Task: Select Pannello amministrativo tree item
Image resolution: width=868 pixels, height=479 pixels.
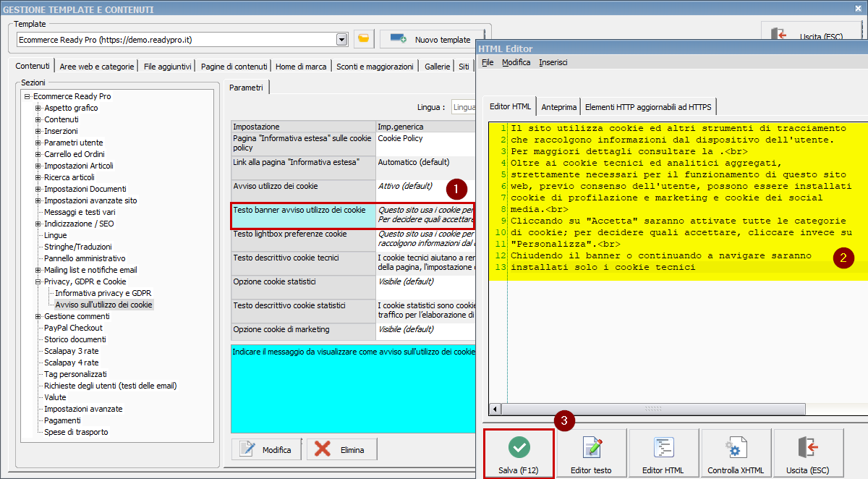Action: (85, 258)
